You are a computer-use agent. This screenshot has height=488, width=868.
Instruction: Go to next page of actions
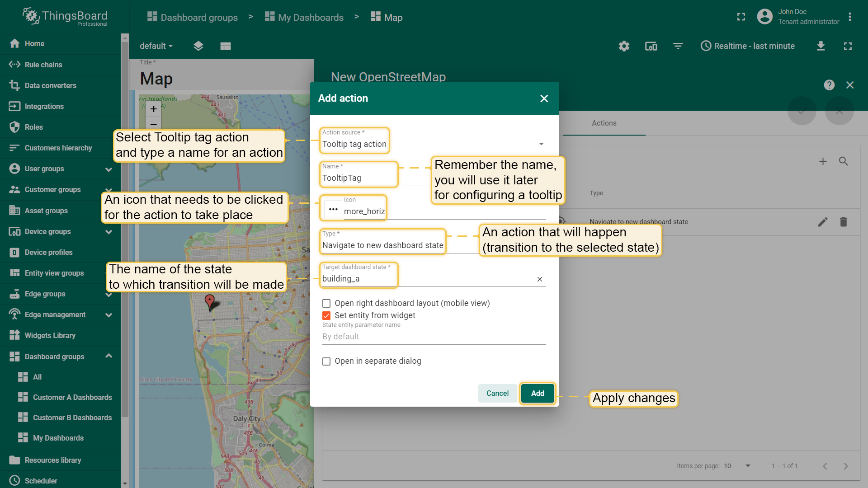click(846, 466)
